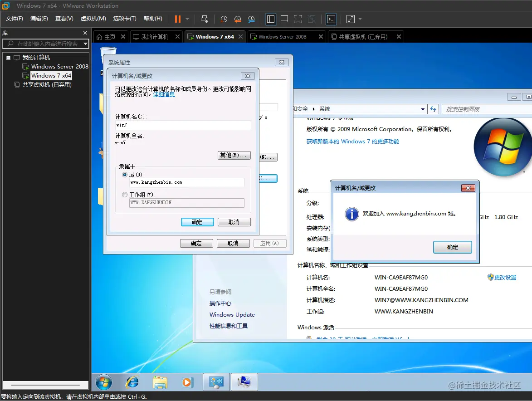This screenshot has height=401, width=532.
Task: Open the 选项卡(T) menu
Action: click(x=125, y=19)
